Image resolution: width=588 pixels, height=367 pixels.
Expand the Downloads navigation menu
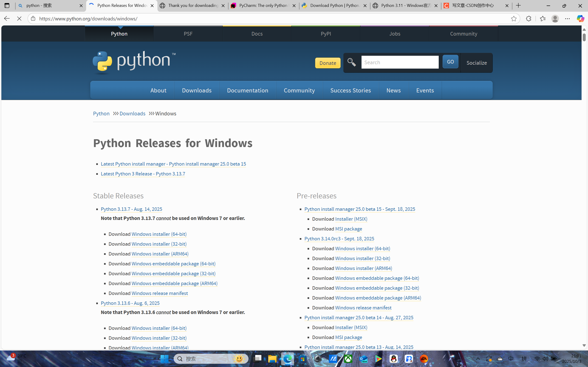[197, 90]
